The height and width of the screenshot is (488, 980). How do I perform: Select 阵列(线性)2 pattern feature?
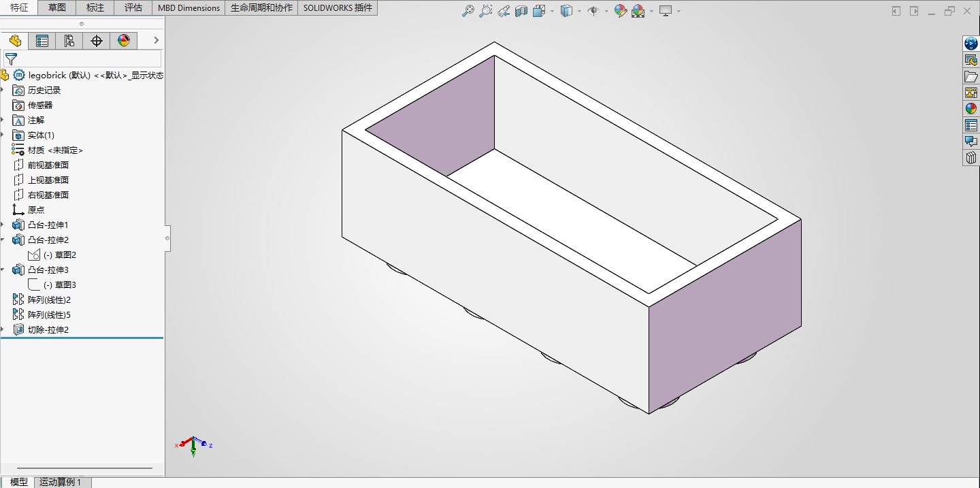click(42, 300)
